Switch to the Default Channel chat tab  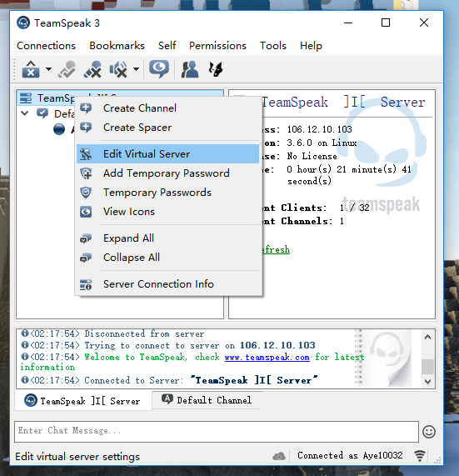click(x=207, y=400)
